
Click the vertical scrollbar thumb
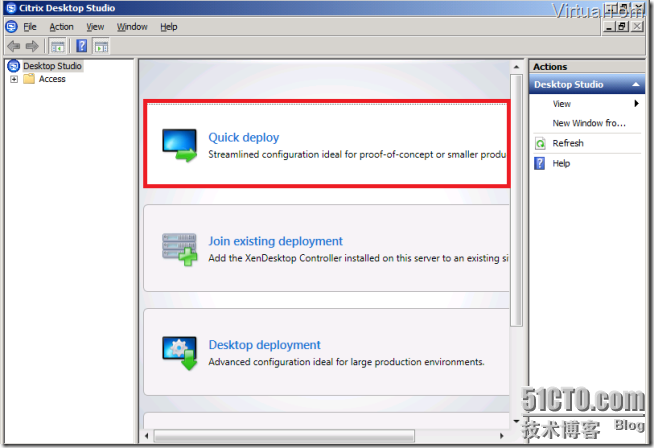coord(516,201)
